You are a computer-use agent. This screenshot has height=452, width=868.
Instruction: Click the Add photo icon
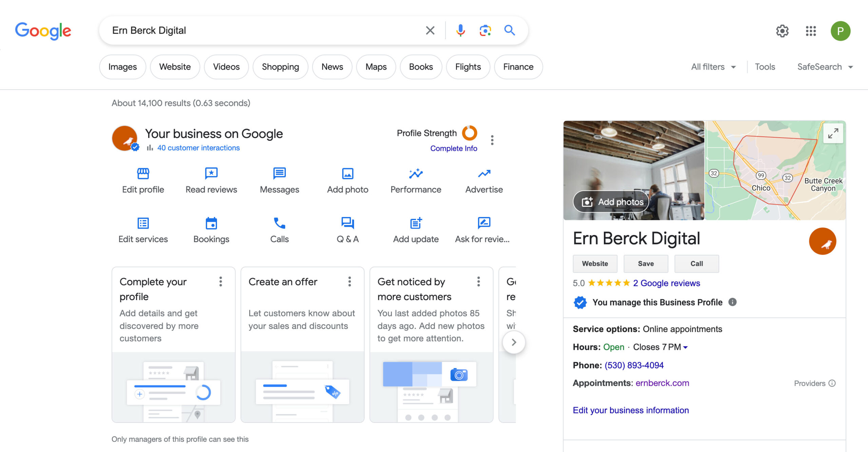(x=348, y=174)
